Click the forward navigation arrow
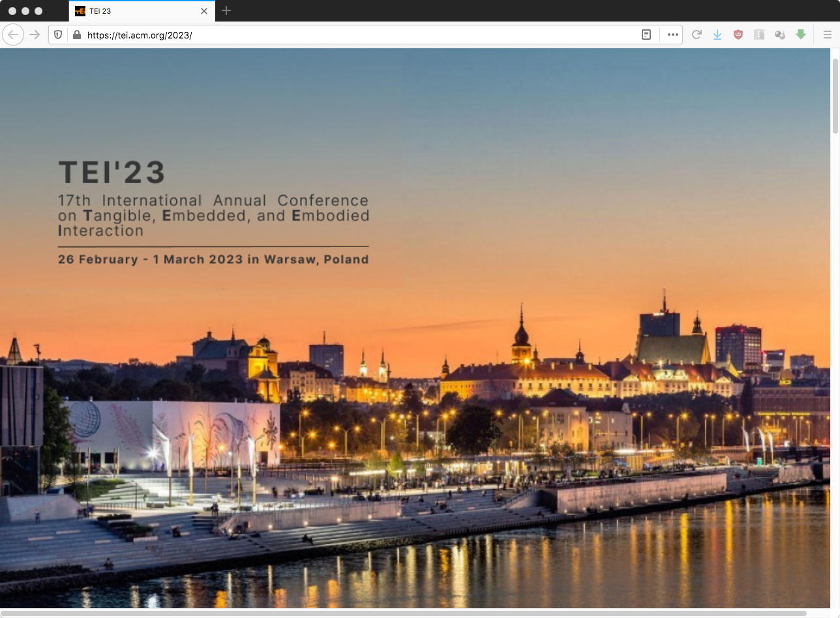 (35, 35)
